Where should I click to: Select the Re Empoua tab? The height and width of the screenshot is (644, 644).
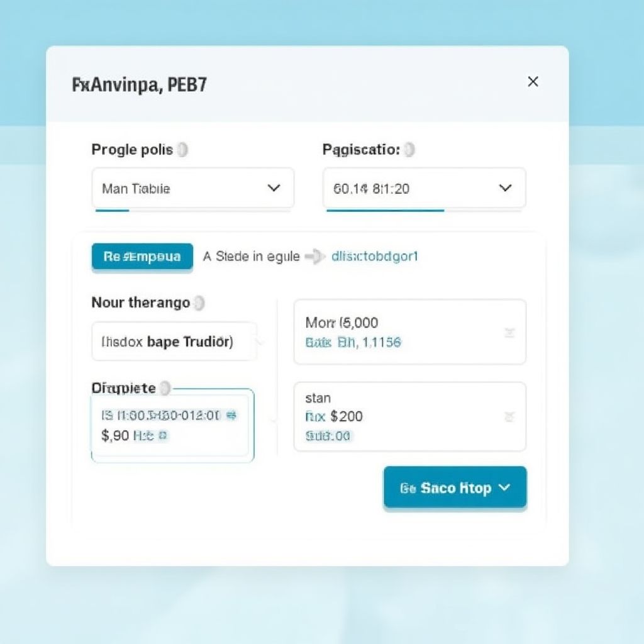tap(142, 257)
